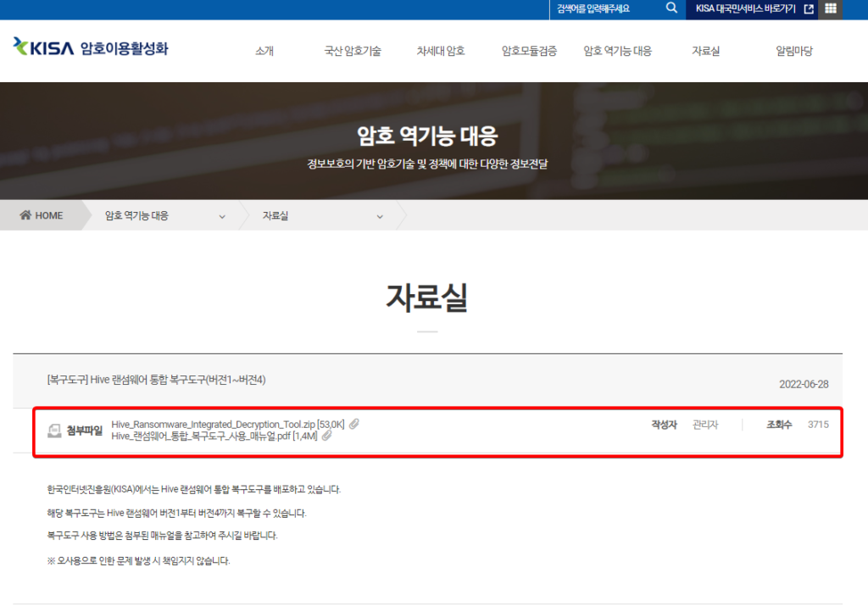868x606 pixels.
Task: Expand the 암호 역기능 대응 breadcrumb dropdown
Action: (x=222, y=216)
